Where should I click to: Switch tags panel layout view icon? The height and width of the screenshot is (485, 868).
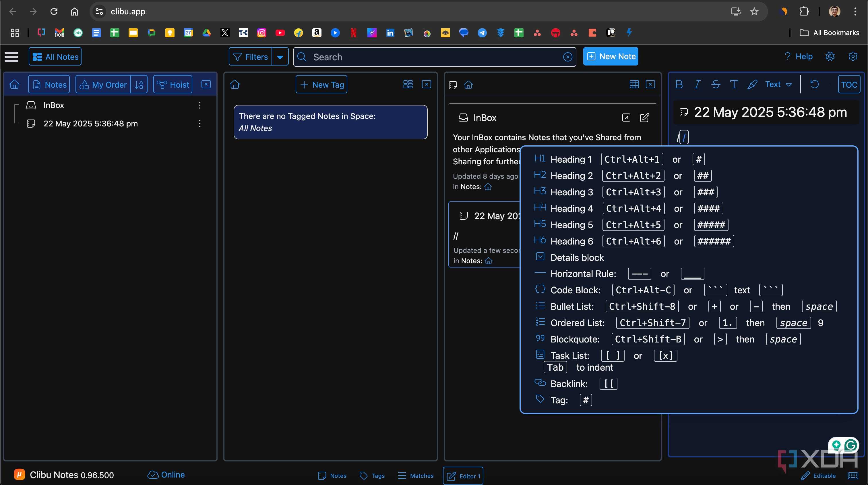(408, 84)
